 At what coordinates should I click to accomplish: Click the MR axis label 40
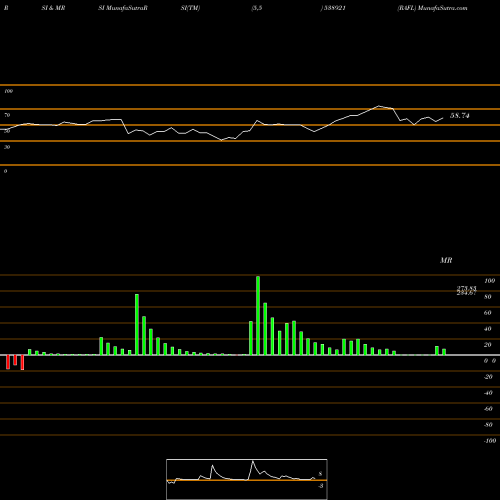pyautogui.click(x=488, y=329)
